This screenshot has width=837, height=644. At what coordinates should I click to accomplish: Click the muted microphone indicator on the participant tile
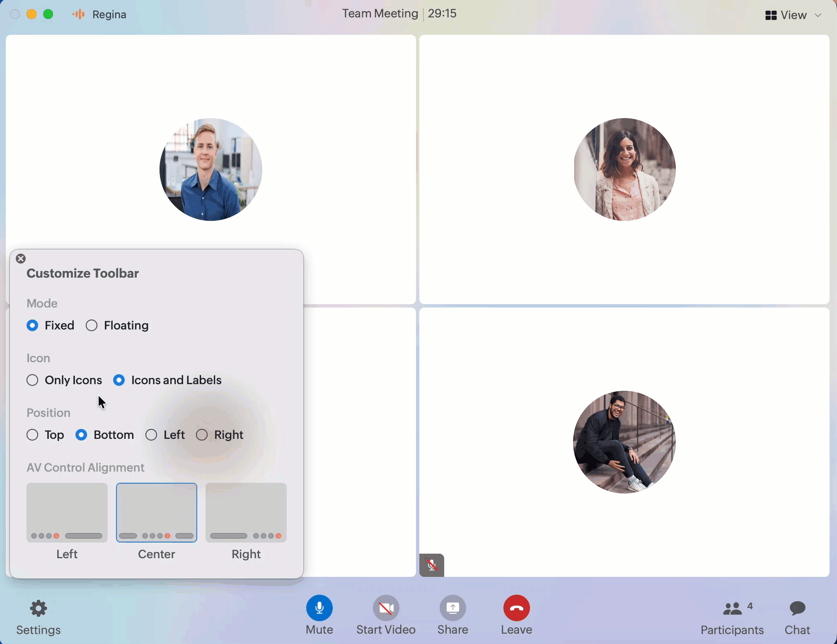(431, 565)
